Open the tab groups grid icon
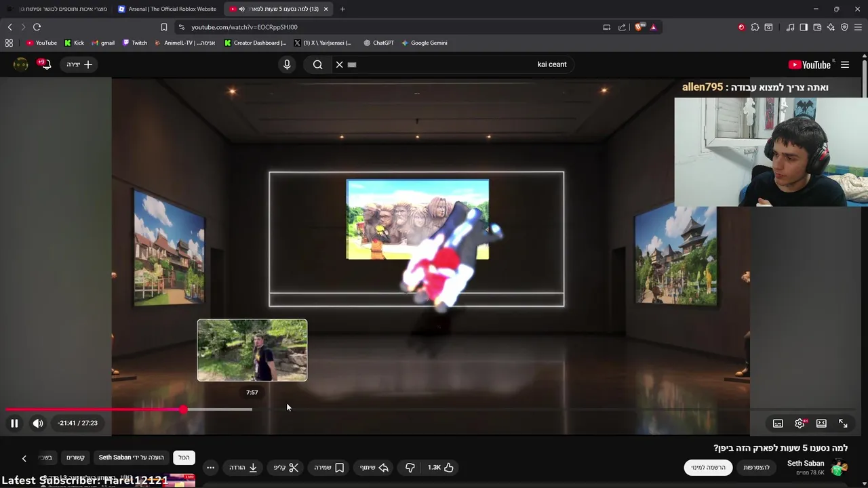The image size is (868, 488). (x=9, y=43)
